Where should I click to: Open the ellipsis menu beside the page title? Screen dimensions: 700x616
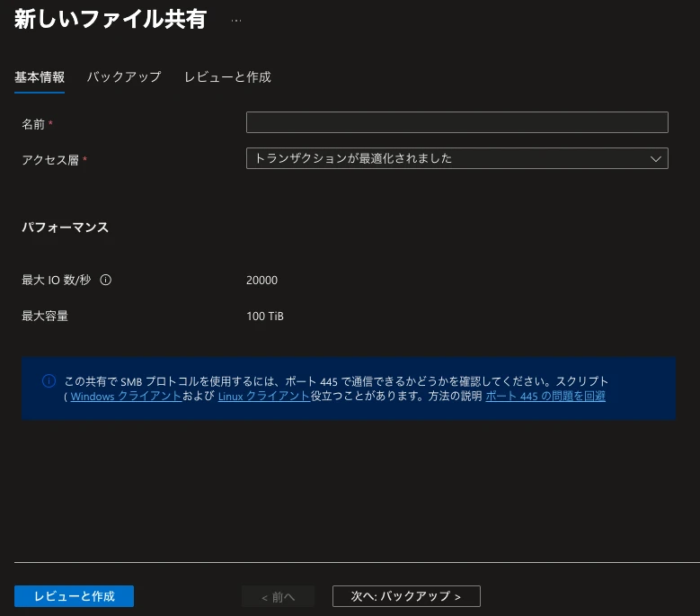236,21
